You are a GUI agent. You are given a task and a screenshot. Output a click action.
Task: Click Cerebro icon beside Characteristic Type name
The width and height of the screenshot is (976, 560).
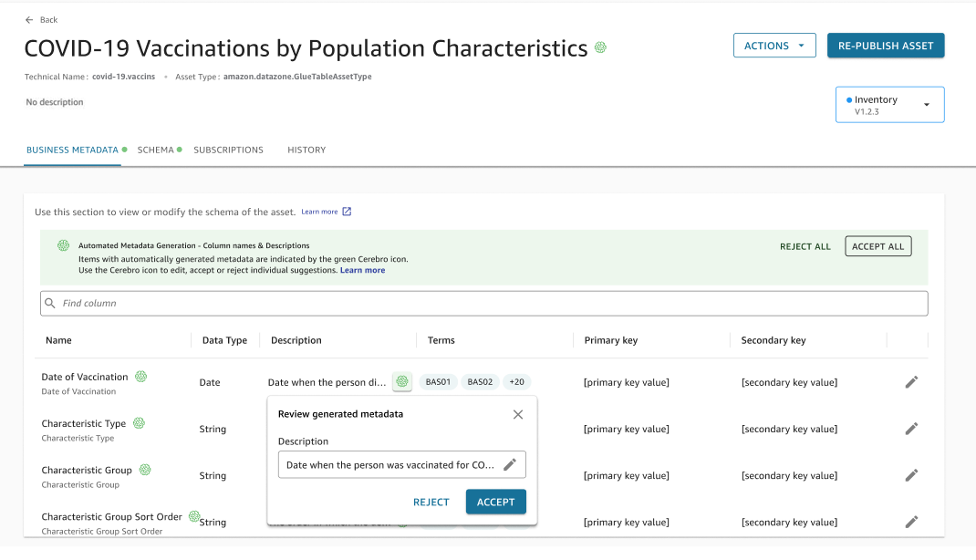(x=139, y=423)
